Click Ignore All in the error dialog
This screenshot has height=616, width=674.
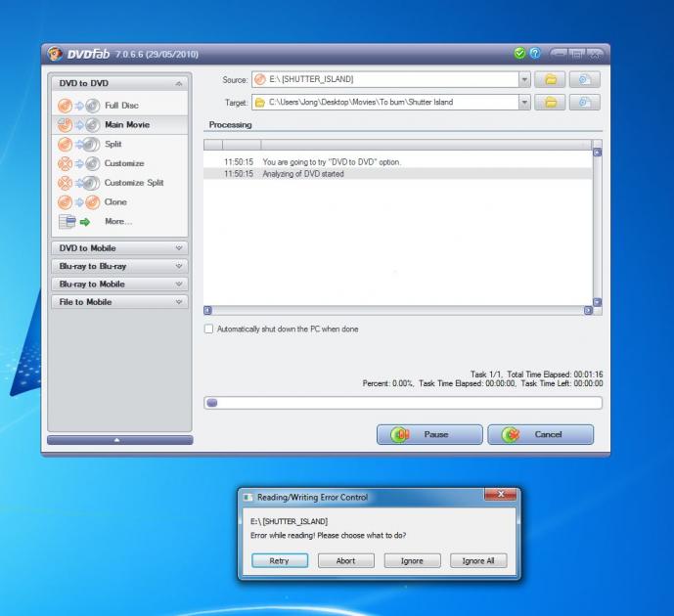pyautogui.click(x=478, y=560)
